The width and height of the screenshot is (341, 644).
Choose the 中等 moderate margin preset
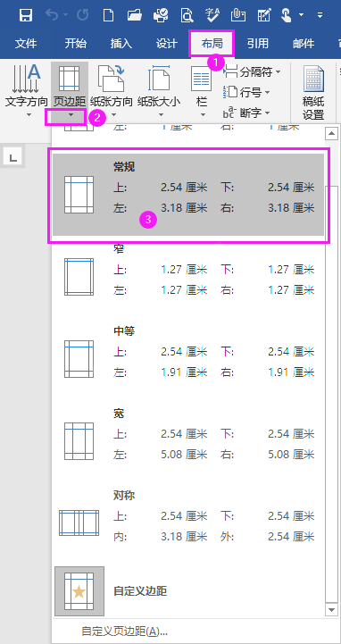click(x=188, y=358)
